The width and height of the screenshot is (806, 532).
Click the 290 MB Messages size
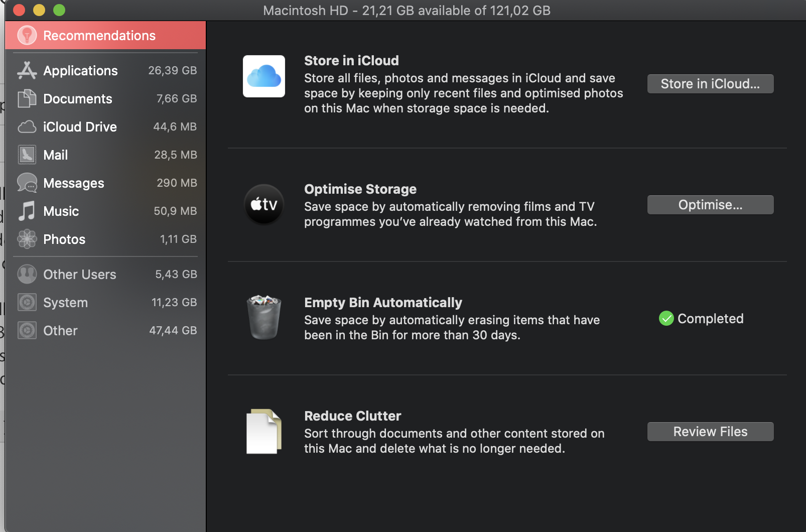click(177, 183)
